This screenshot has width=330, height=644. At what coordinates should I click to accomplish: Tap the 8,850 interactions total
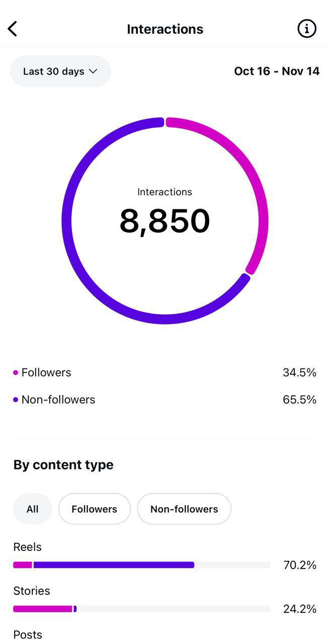[165, 221]
